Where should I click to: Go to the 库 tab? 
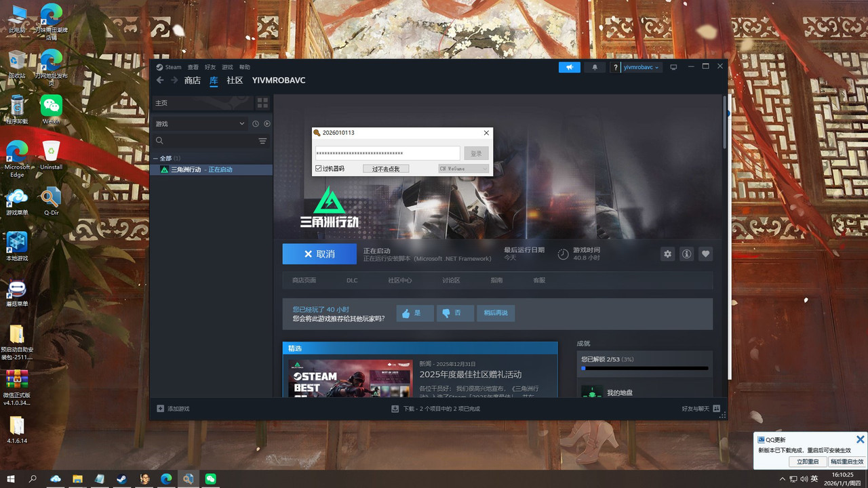214,80
